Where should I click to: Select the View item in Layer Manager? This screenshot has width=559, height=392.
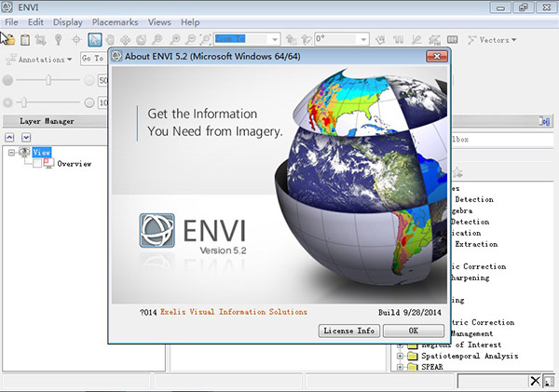[x=42, y=153]
